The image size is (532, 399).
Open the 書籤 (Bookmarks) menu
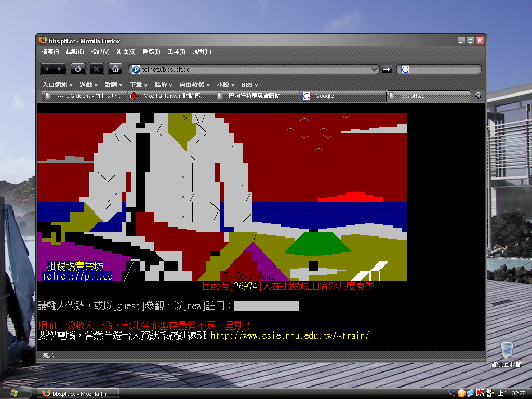[151, 52]
